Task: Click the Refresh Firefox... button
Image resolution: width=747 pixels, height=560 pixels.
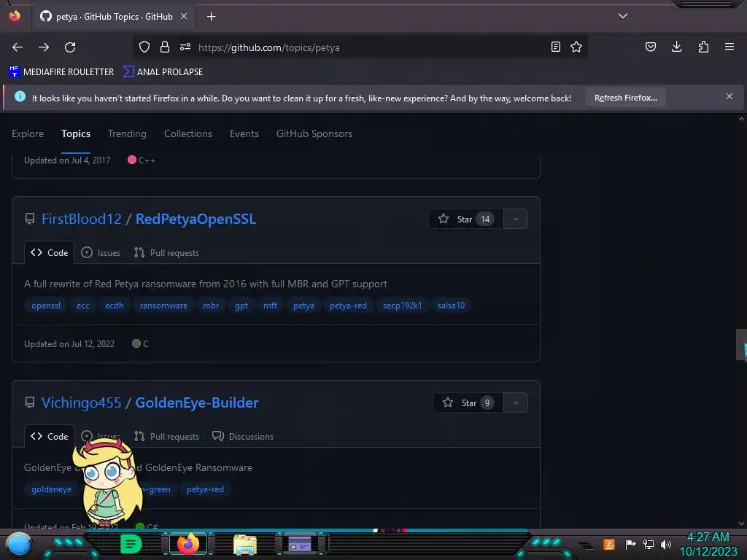Action: tap(625, 98)
